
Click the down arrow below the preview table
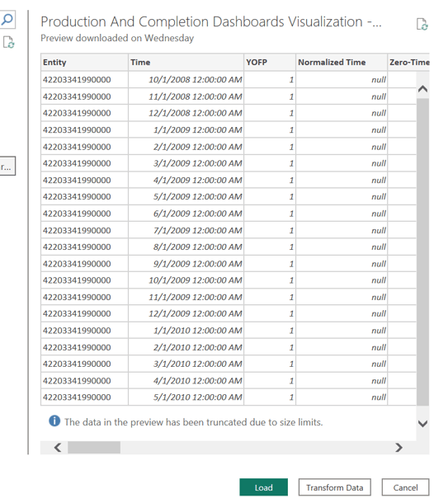pyautogui.click(x=422, y=424)
